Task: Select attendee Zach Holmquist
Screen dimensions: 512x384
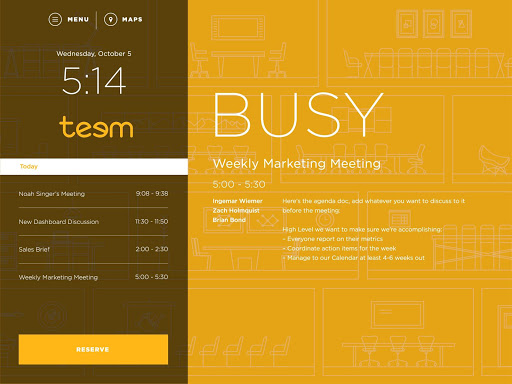Action: [x=236, y=210]
